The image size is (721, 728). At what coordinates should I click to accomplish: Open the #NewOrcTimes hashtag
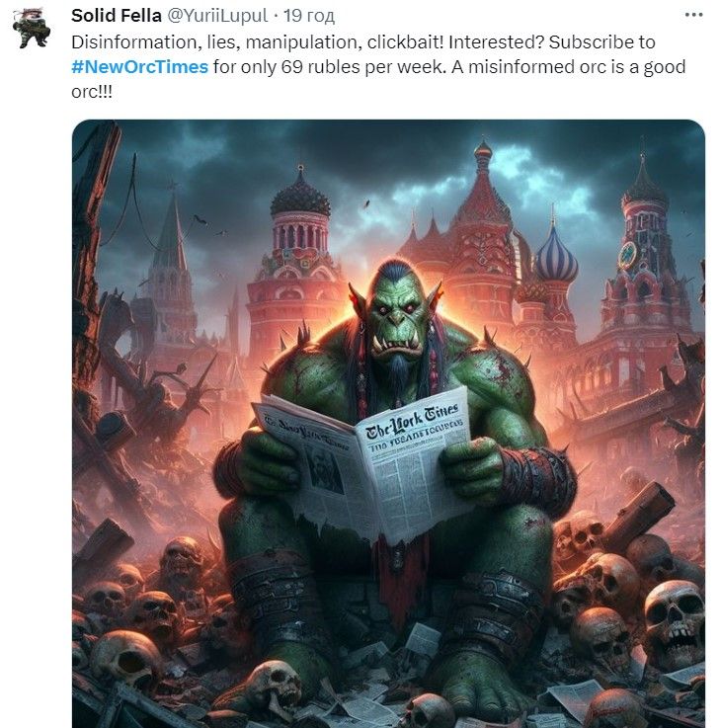[139, 67]
